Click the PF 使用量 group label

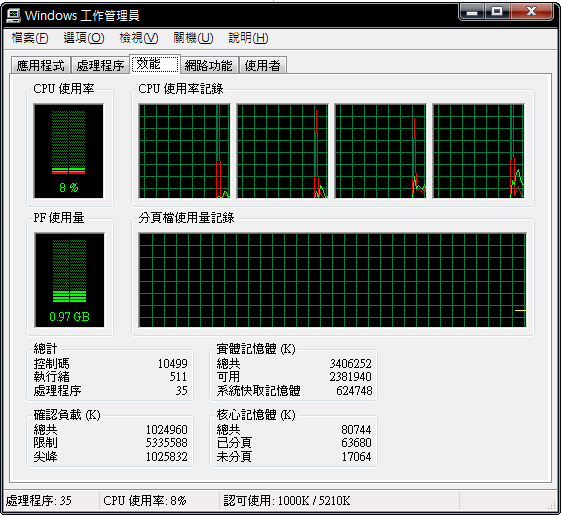(x=59, y=218)
